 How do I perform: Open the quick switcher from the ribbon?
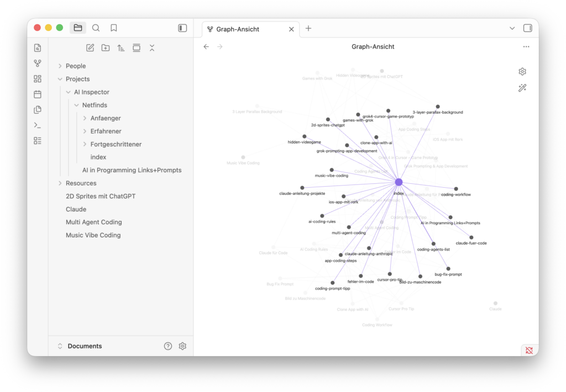[x=38, y=48]
